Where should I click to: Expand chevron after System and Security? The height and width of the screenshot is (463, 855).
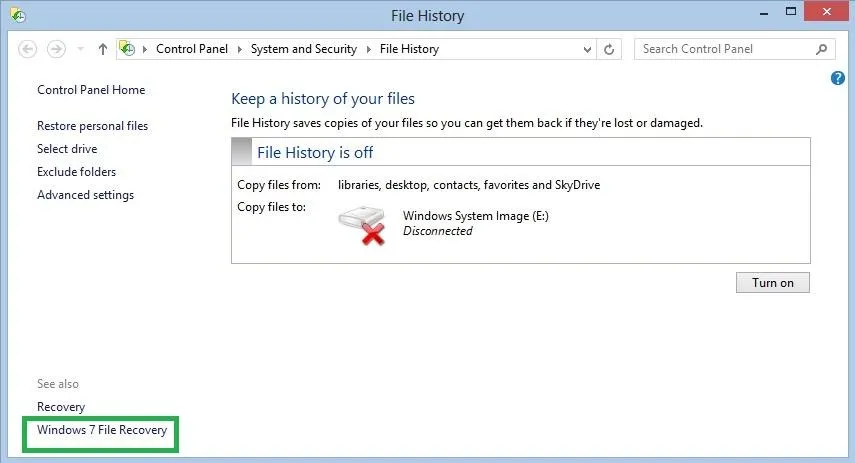coord(369,50)
